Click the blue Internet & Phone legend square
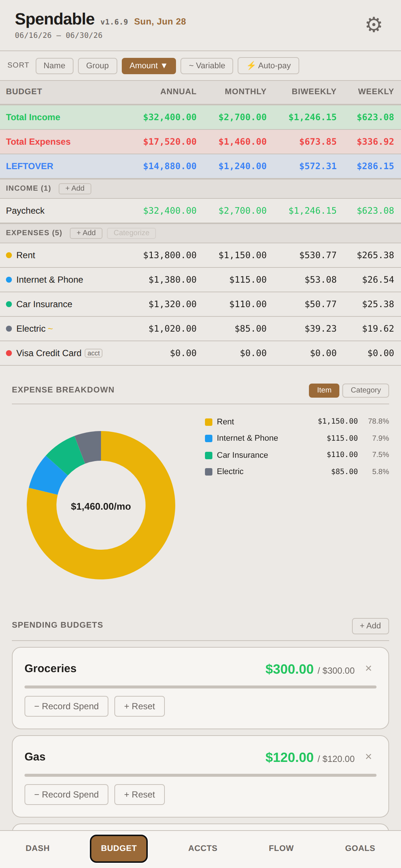 click(x=209, y=438)
